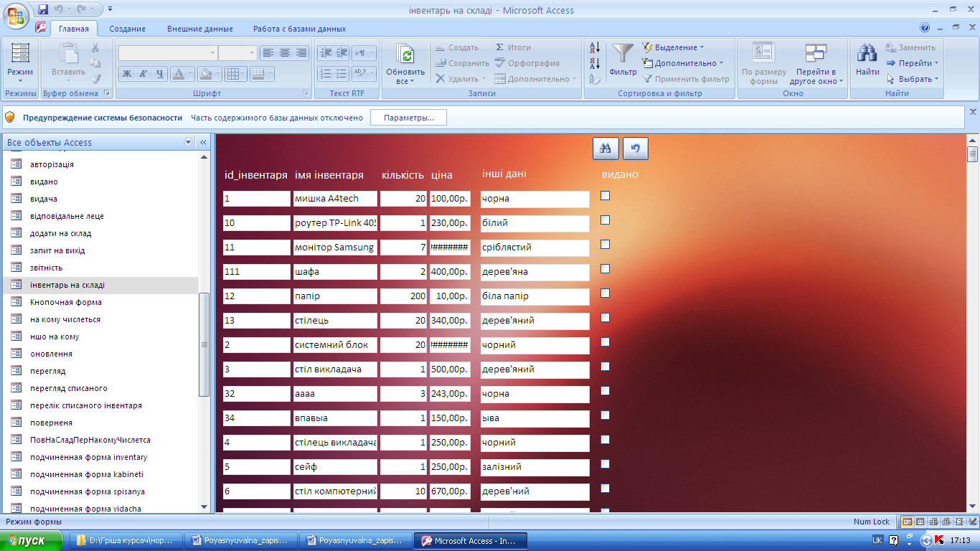Check видано box for шафа row

pos(606,268)
